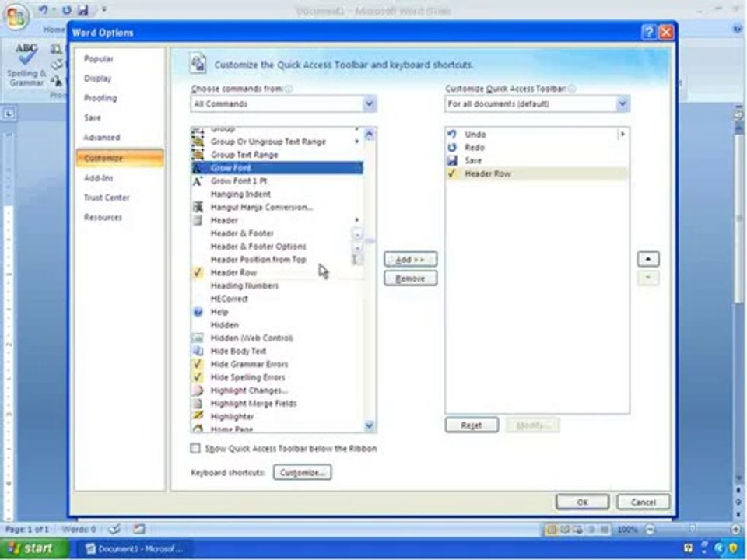747x560 pixels.
Task: Select Hanging Indent command
Action: (277, 194)
